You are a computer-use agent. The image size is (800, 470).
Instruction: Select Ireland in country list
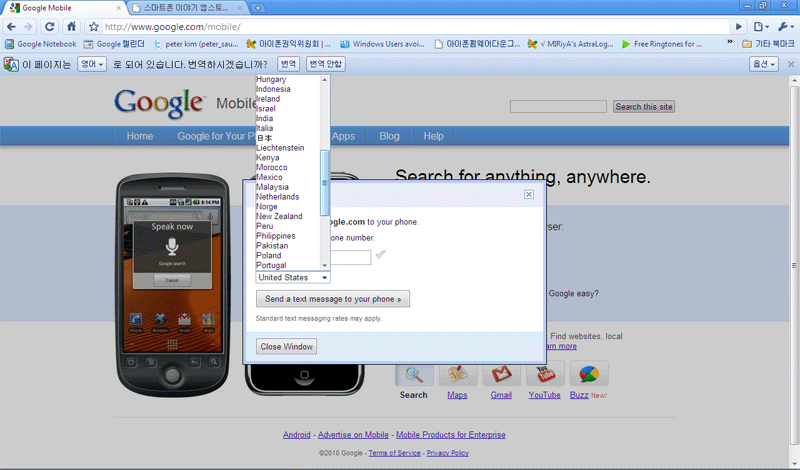click(x=268, y=99)
